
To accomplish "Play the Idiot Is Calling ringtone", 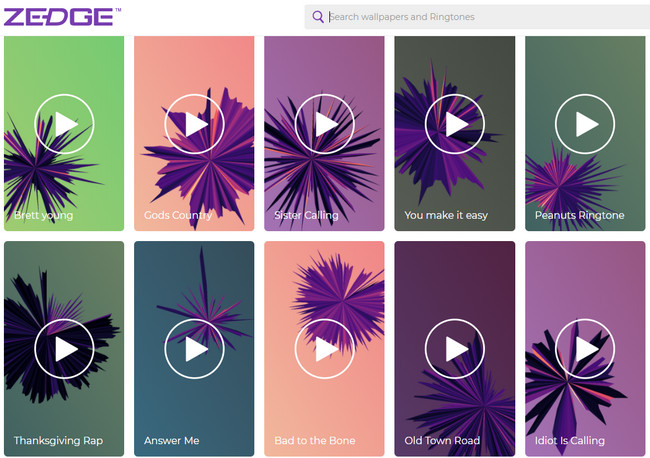I will click(584, 348).
